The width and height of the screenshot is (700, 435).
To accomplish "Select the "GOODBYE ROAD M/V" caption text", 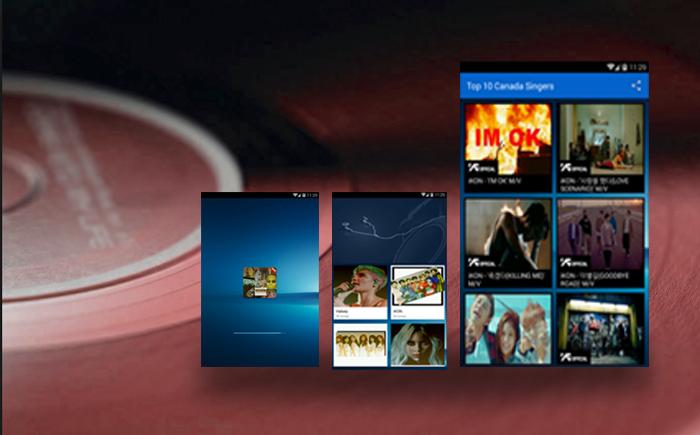I will [x=597, y=277].
